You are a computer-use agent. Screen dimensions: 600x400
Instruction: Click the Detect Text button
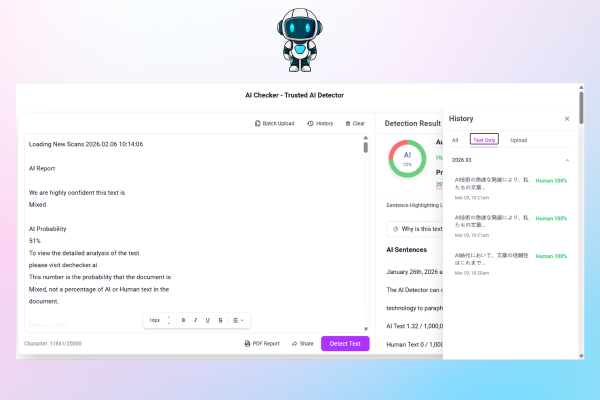click(345, 343)
